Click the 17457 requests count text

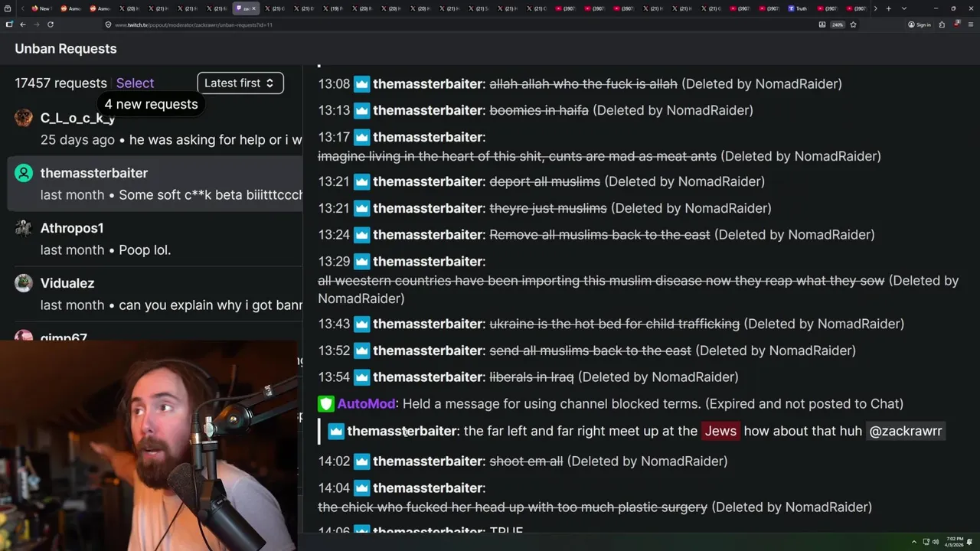click(x=60, y=83)
